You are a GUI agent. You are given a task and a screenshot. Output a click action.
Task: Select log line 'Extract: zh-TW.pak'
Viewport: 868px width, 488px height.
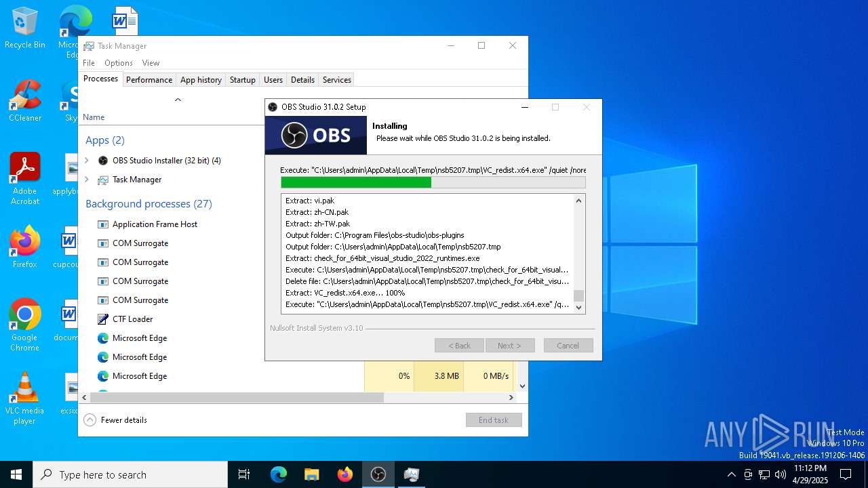(x=317, y=224)
